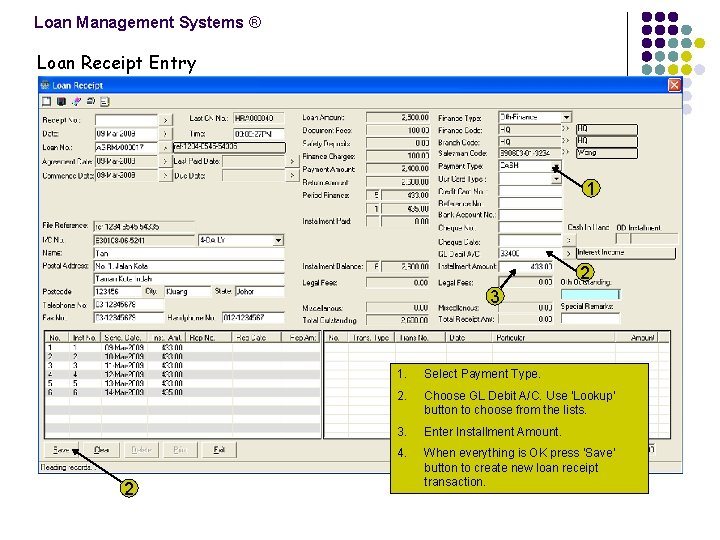720x540 pixels.
Task: Click the Credit Card No. input field
Action: tap(530, 191)
